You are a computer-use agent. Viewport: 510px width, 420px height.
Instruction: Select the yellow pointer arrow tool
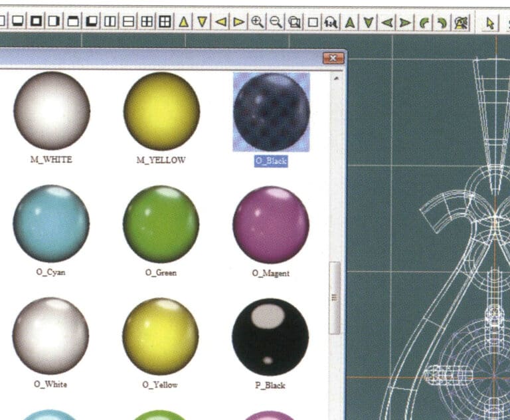490,23
